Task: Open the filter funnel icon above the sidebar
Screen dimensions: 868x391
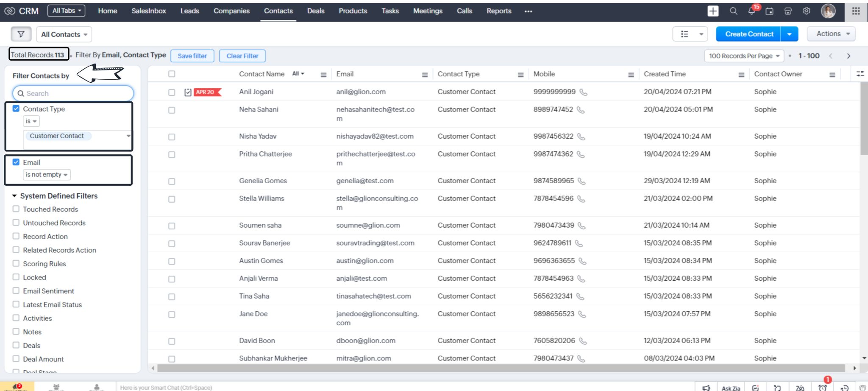Action: click(21, 34)
